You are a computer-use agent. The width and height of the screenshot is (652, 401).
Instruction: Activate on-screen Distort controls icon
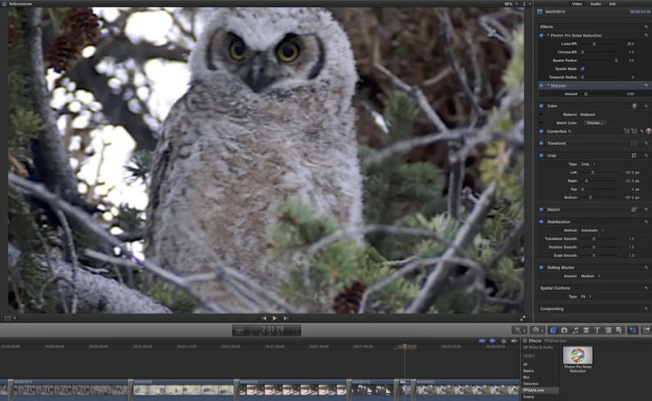pyautogui.click(x=634, y=210)
